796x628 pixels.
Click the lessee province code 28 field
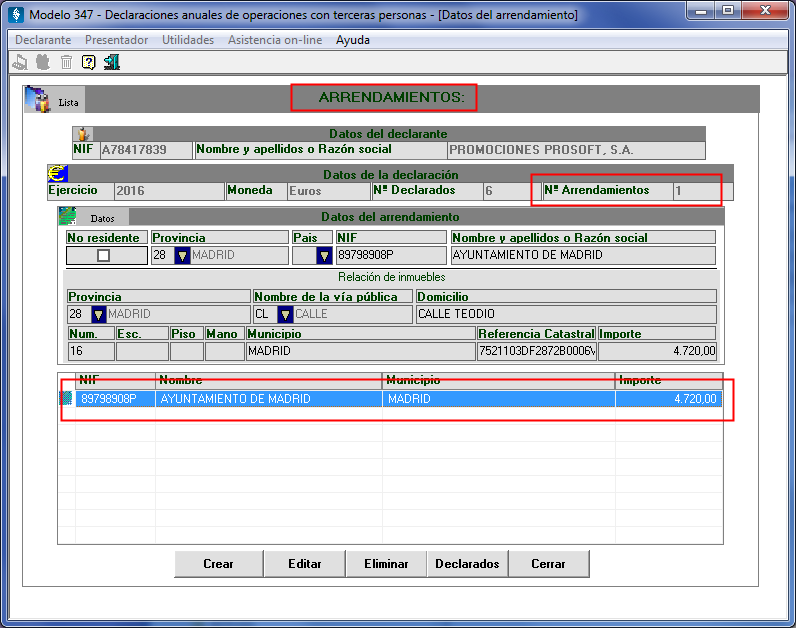pos(162,255)
